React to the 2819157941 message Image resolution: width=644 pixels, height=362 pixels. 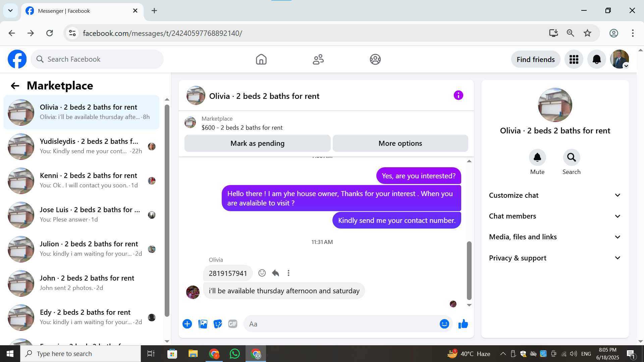(262, 273)
